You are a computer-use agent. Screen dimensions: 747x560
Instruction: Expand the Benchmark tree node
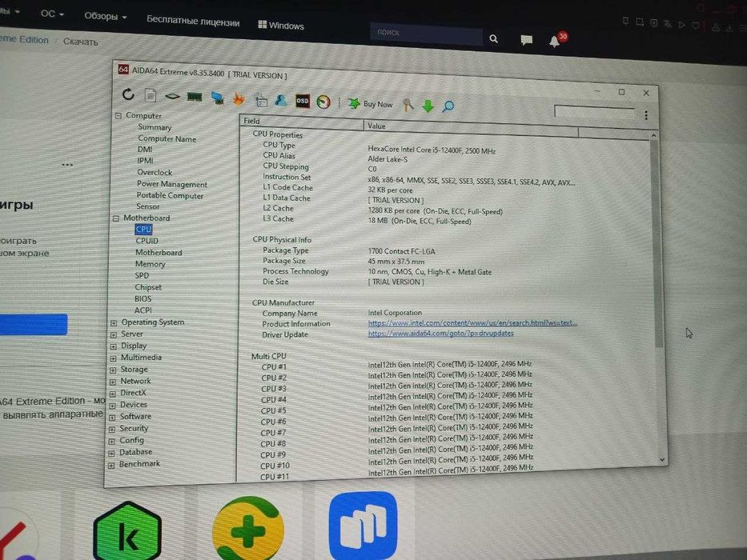111,466
